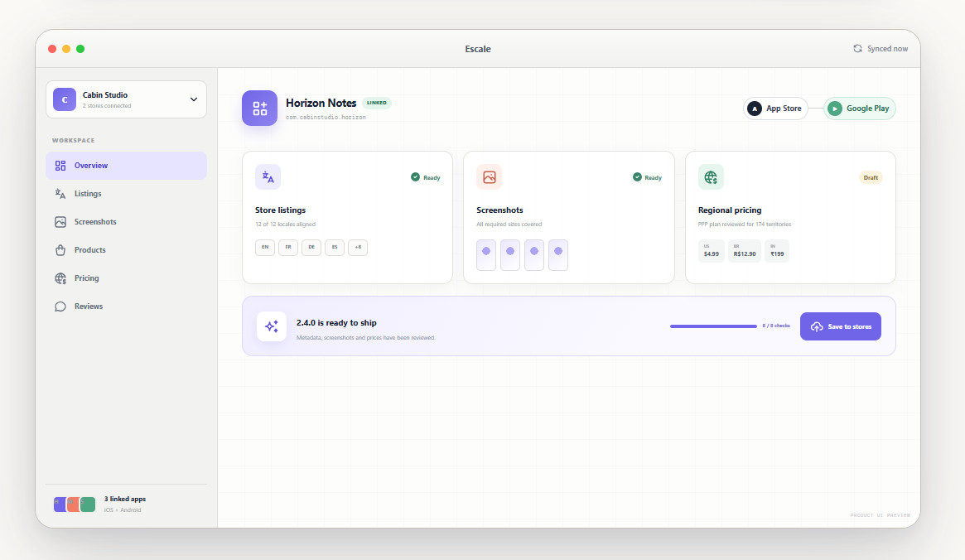The width and height of the screenshot is (965, 560).
Task: Click the Products shopping bag icon
Action: pos(60,250)
